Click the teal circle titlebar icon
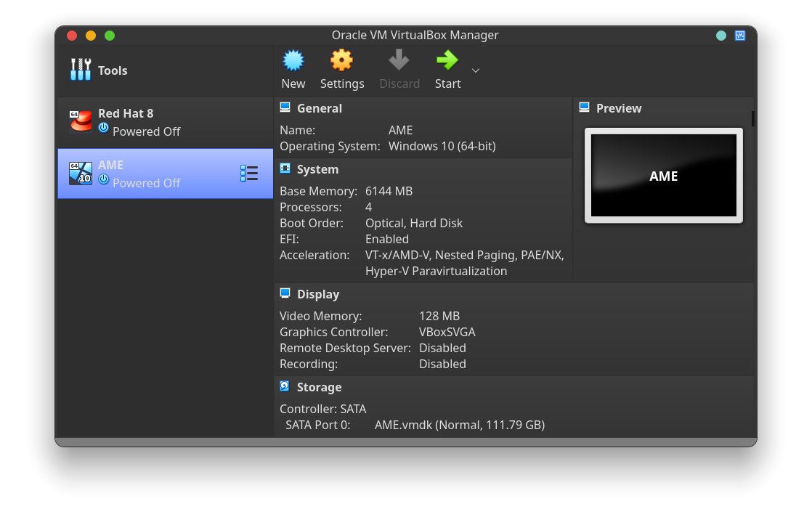 (x=721, y=35)
